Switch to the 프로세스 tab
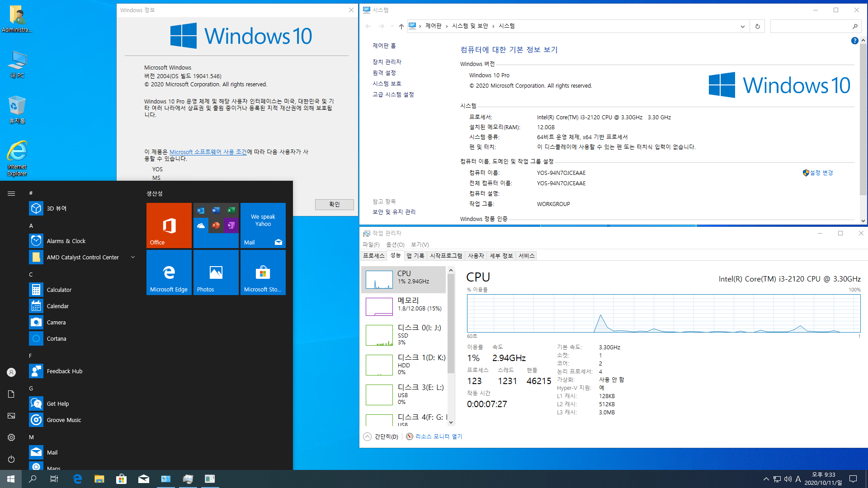Image resolution: width=868 pixels, height=488 pixels. [x=373, y=256]
